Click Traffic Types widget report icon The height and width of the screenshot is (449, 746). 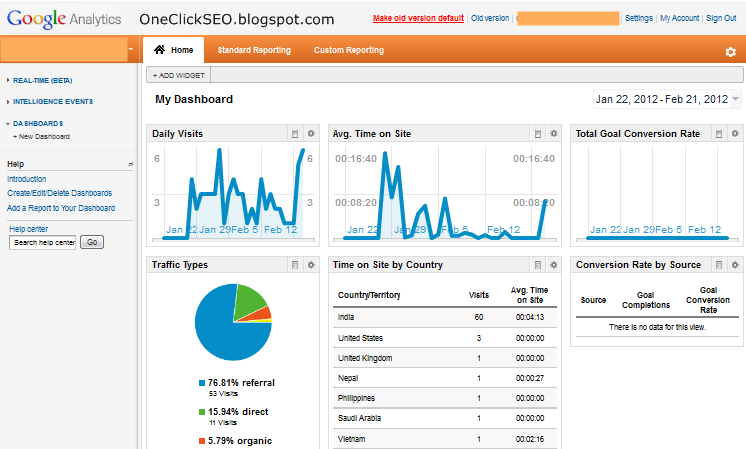(295, 265)
